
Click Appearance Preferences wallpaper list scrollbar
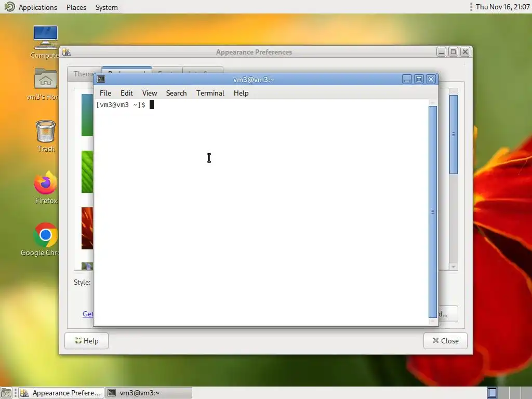[453, 135]
